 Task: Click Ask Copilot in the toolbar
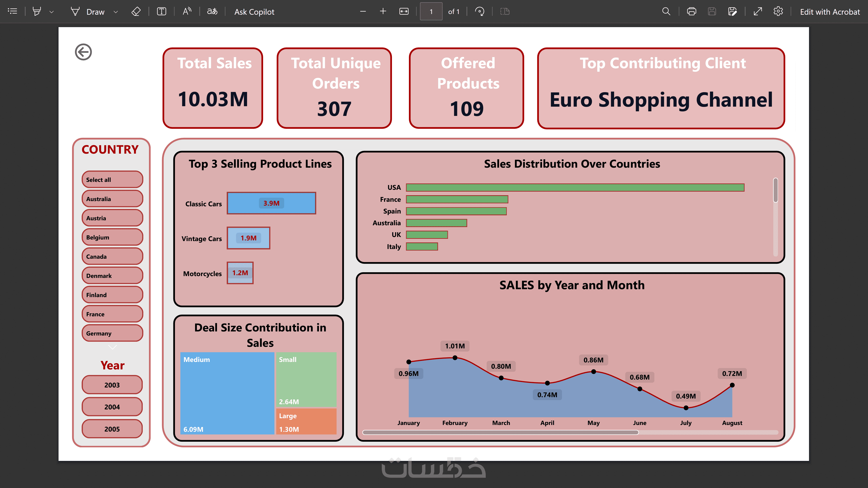click(x=254, y=12)
